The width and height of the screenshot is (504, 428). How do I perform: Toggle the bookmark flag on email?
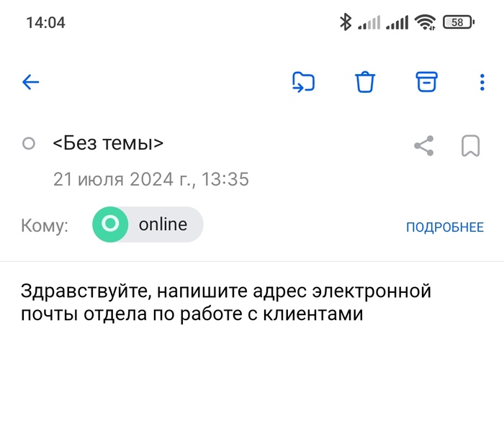pyautogui.click(x=470, y=146)
